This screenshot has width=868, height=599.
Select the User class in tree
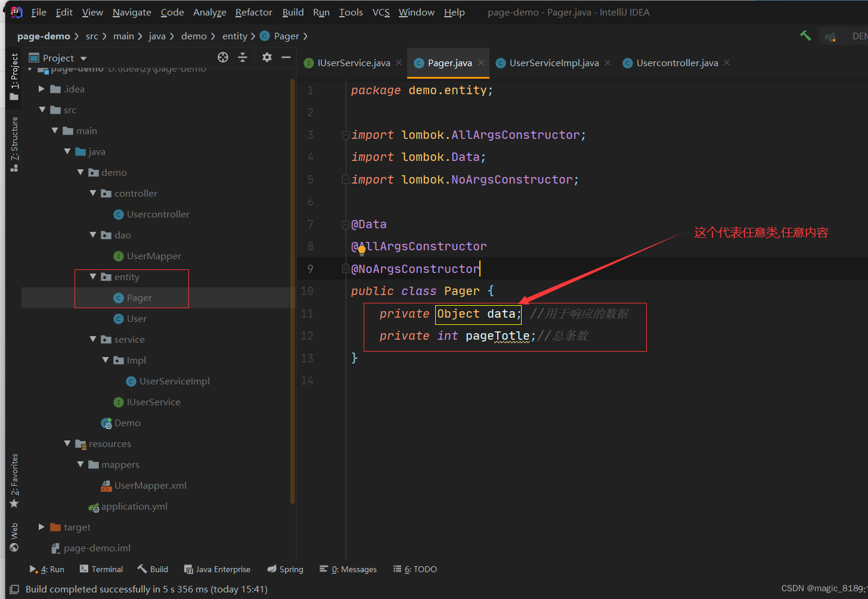tap(137, 319)
